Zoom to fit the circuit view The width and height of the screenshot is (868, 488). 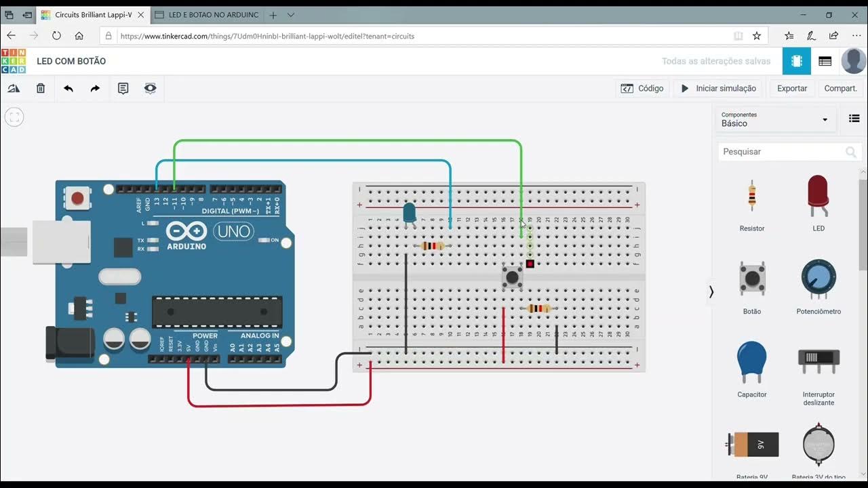[14, 117]
